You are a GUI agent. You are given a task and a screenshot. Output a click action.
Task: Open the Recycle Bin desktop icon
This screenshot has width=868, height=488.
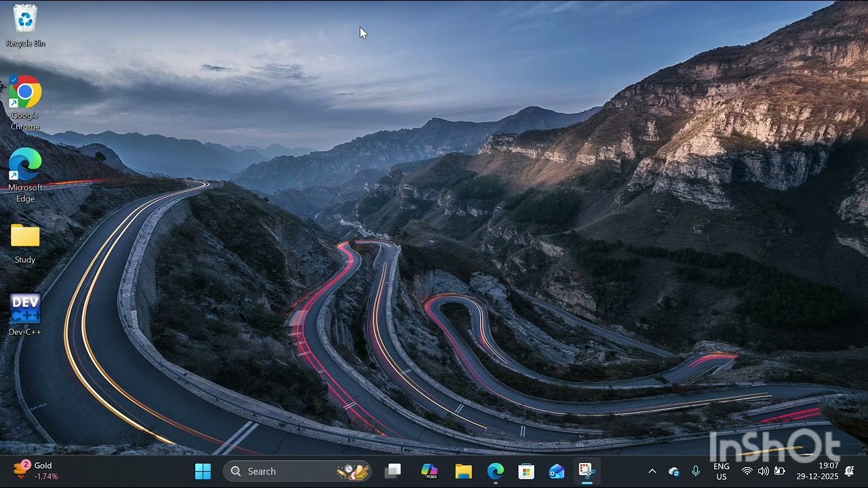click(x=25, y=26)
